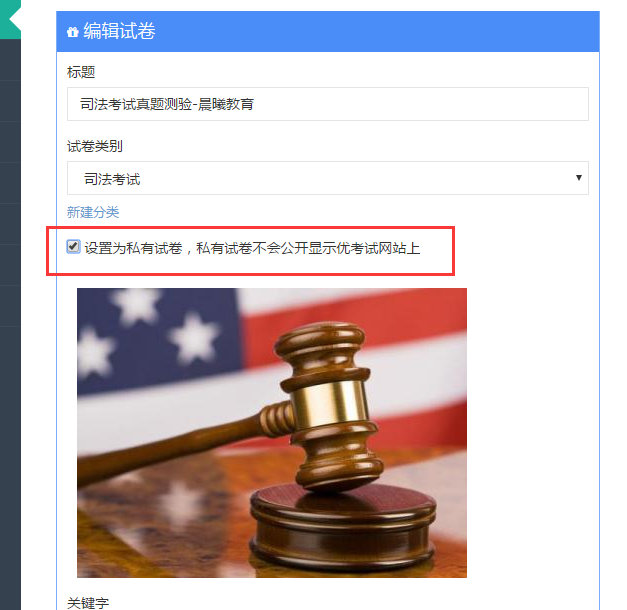Screen dimensions: 627x610
Task: Click the flag stars in the cover image
Action: (x=150, y=332)
